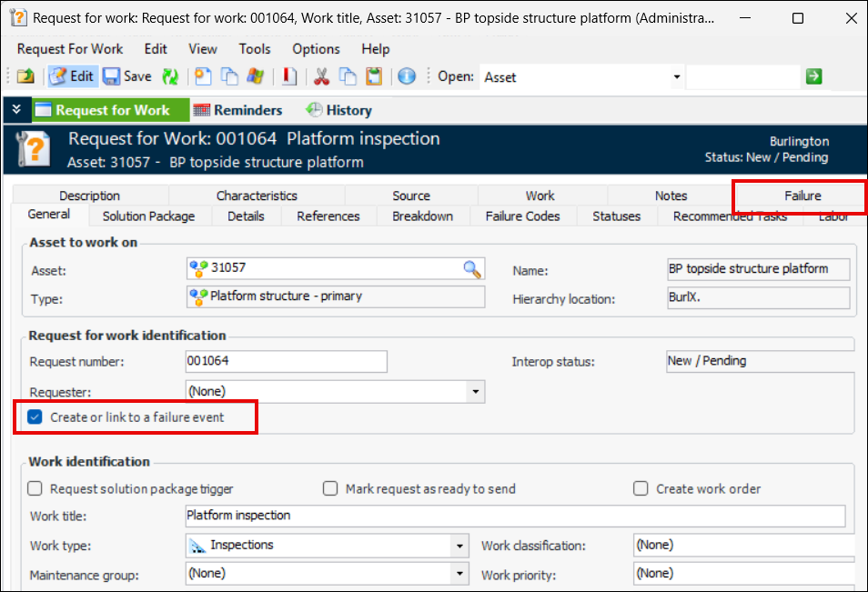
Task: Switch to the Failure tab
Action: pyautogui.click(x=802, y=196)
